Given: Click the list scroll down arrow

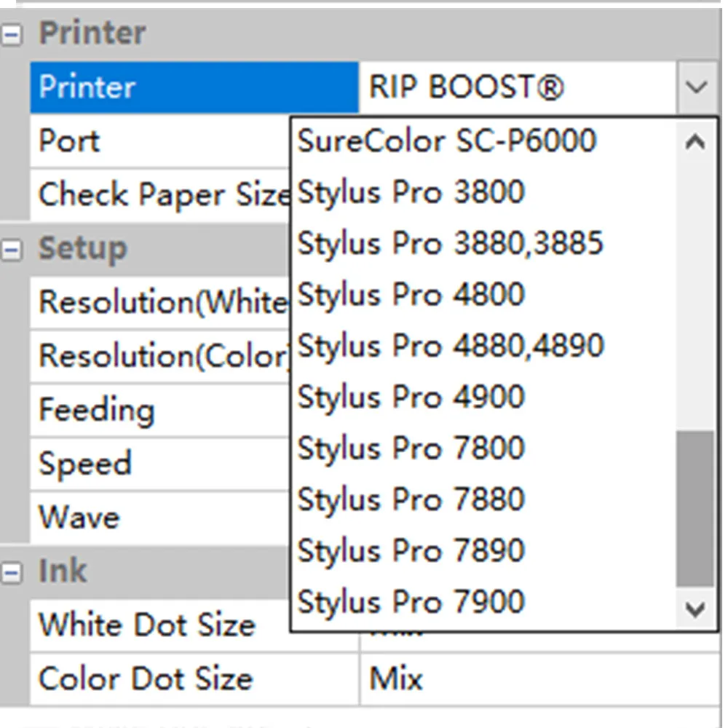Looking at the screenshot, I should pos(696,608).
